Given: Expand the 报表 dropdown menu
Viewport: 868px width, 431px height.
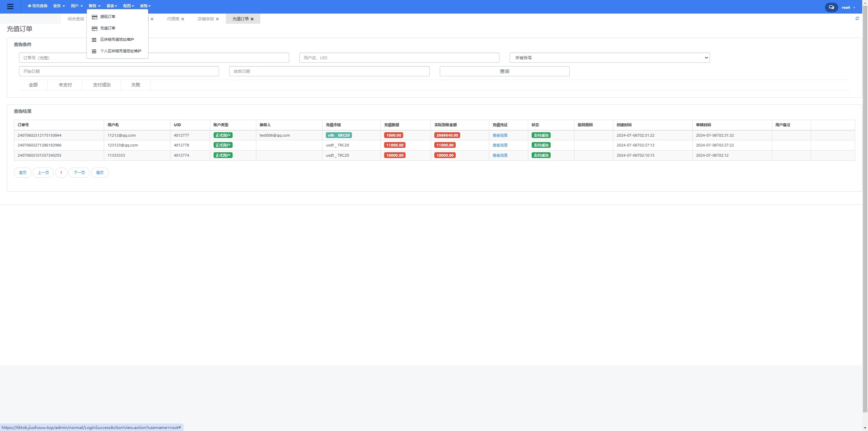Looking at the screenshot, I should tap(112, 6).
